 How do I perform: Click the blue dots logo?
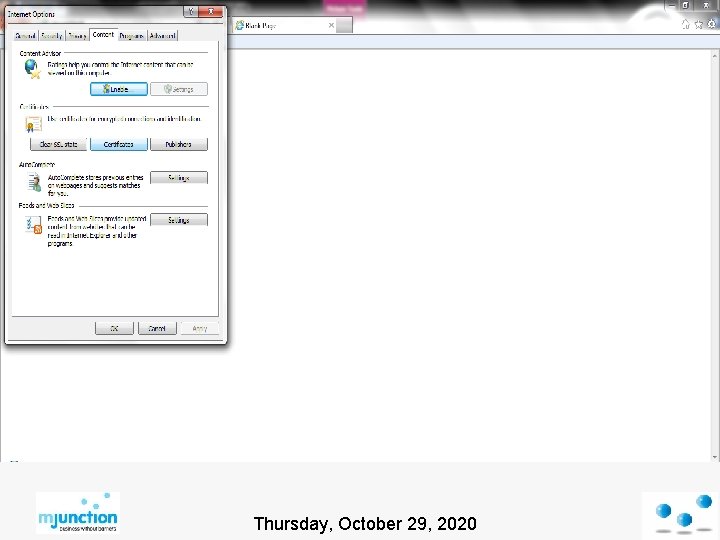681,513
